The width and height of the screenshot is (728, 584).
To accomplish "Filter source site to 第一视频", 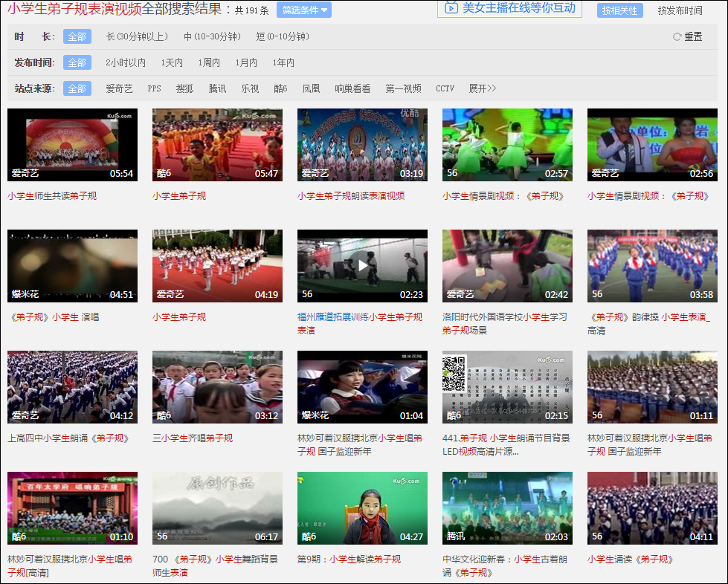I will [403, 88].
